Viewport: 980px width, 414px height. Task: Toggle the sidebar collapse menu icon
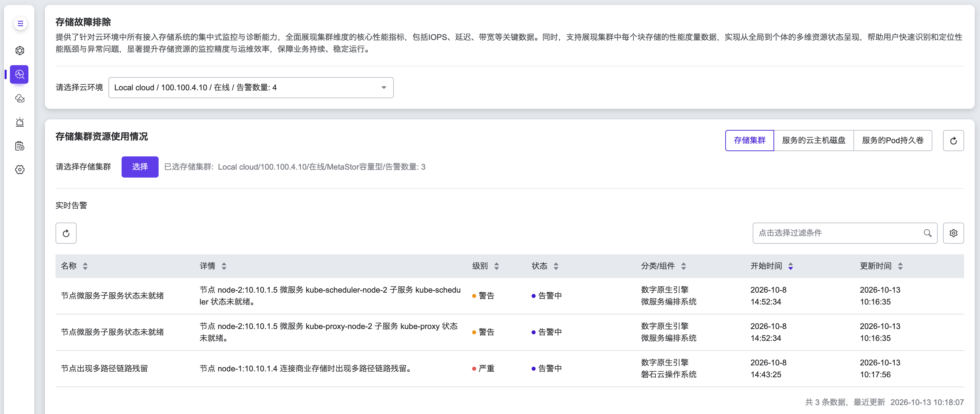pyautogui.click(x=20, y=23)
